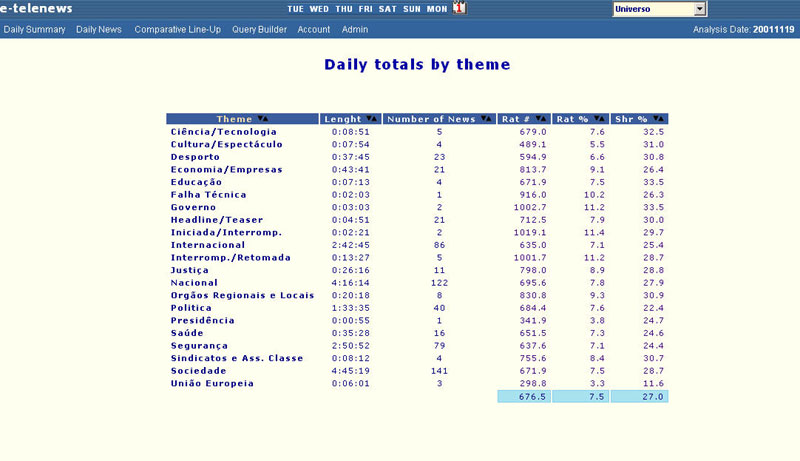The image size is (800, 461).
Task: Open Comparative Line-Up menu
Action: tap(178, 30)
